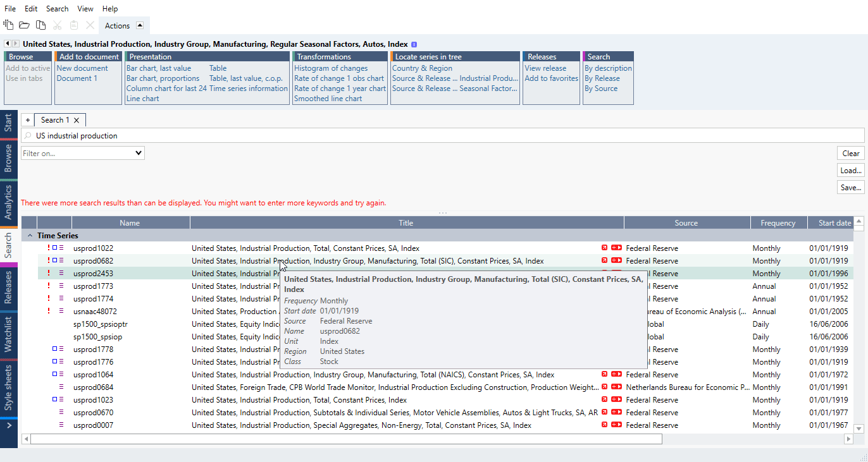Screen dimensions: 868x462
Task: Open the File menu
Action: click(10, 9)
